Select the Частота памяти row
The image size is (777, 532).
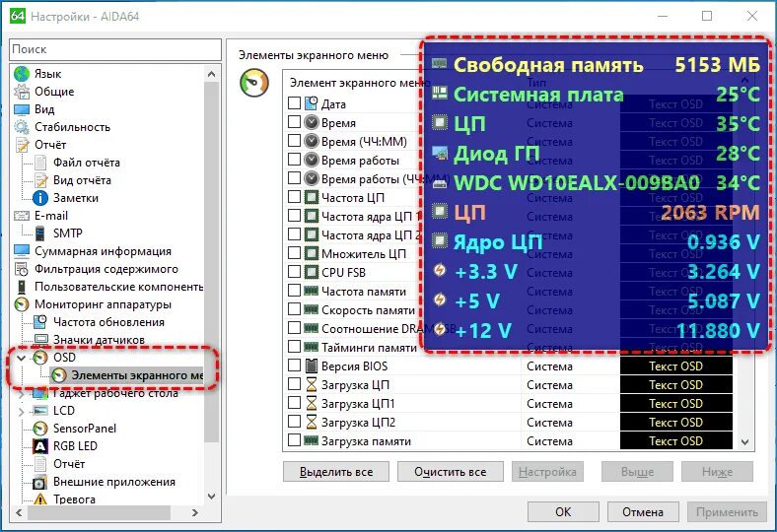point(364,292)
